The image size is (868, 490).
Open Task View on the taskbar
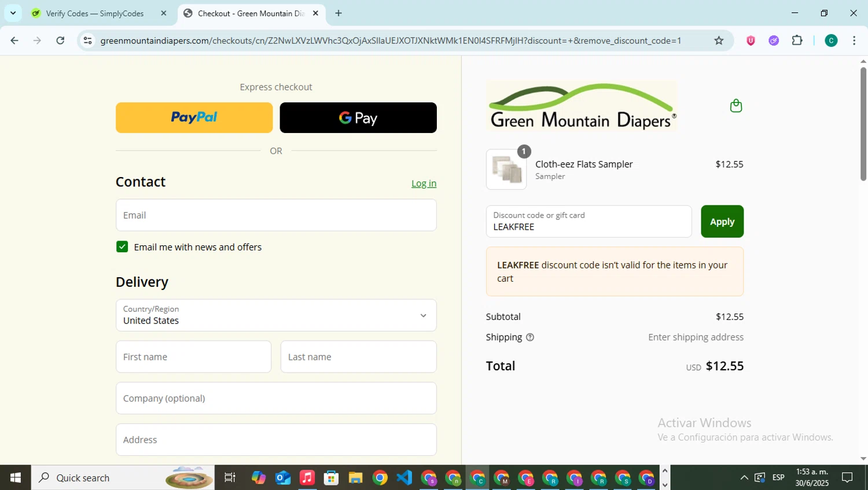(230, 478)
